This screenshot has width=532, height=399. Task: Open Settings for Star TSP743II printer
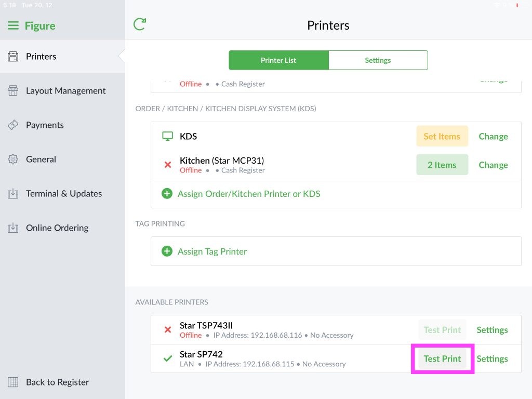(x=492, y=330)
